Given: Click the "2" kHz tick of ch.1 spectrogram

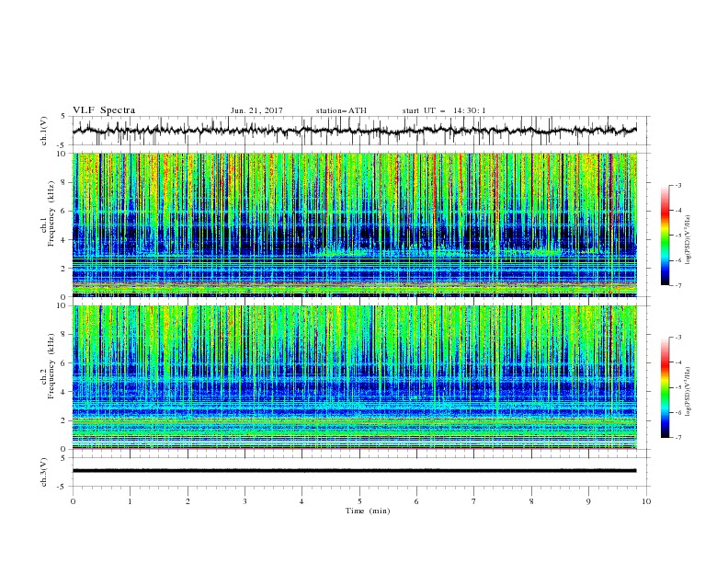Looking at the screenshot, I should tap(65, 269).
